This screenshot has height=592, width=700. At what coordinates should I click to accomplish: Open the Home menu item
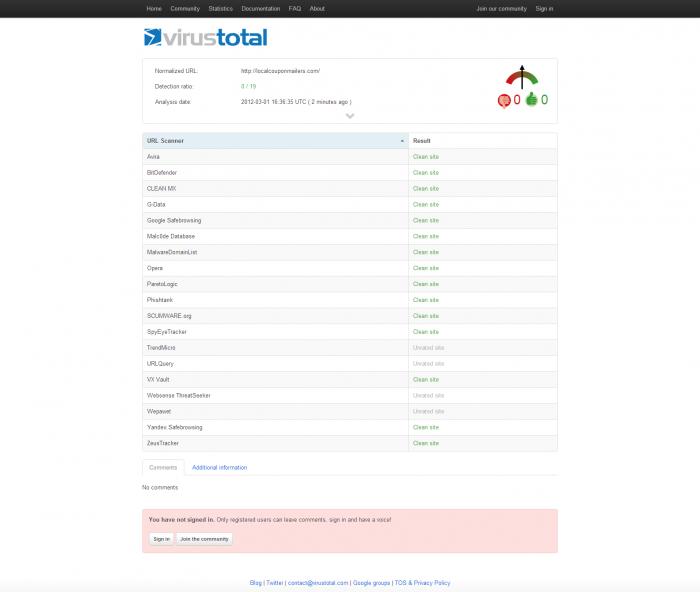click(x=154, y=8)
